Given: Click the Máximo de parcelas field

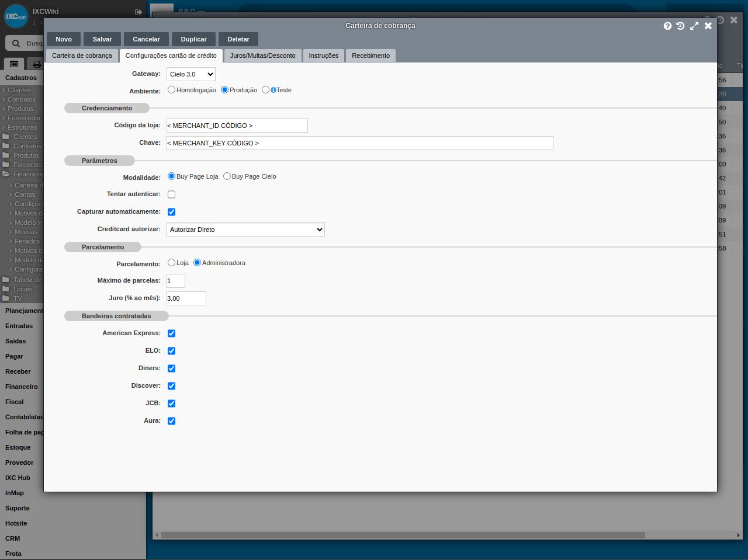Looking at the screenshot, I should 176,281.
